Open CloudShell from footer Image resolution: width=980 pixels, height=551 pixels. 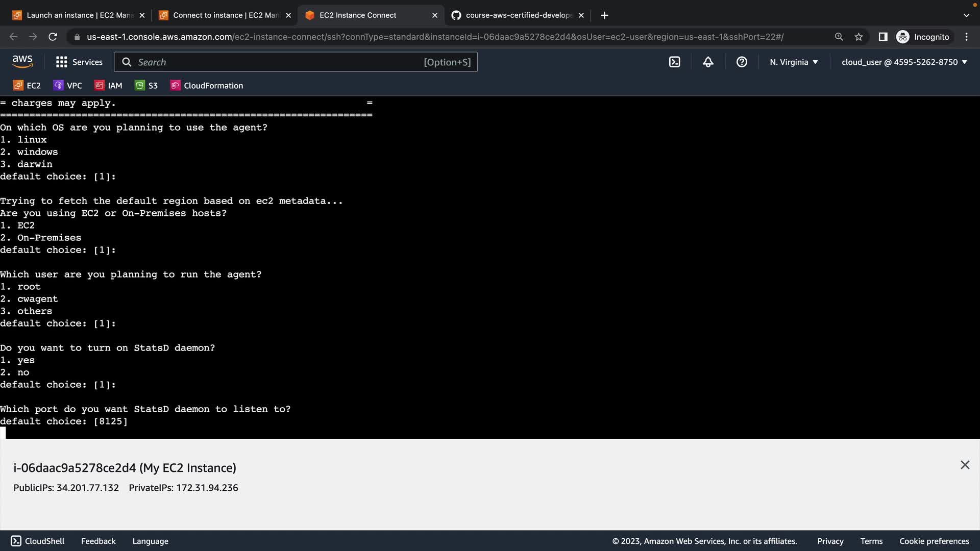pyautogui.click(x=38, y=541)
